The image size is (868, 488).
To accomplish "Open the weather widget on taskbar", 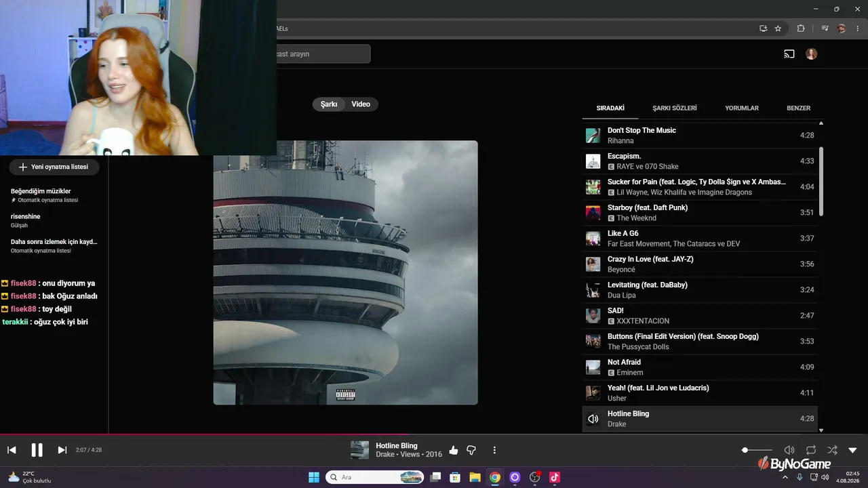I will click(x=29, y=477).
